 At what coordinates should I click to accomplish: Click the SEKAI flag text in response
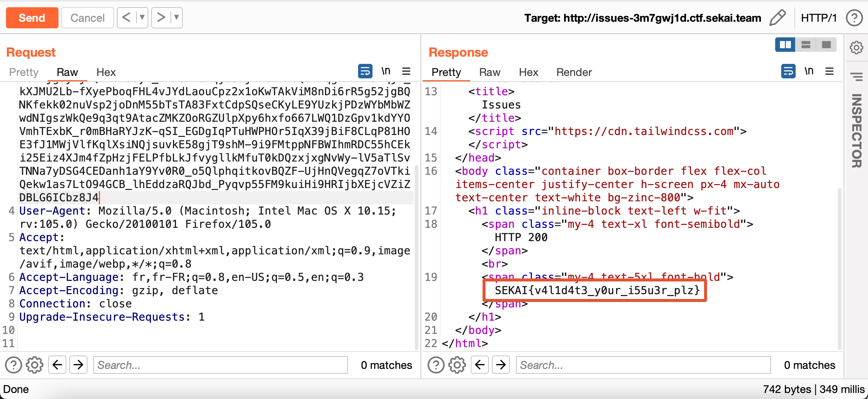[597, 291]
